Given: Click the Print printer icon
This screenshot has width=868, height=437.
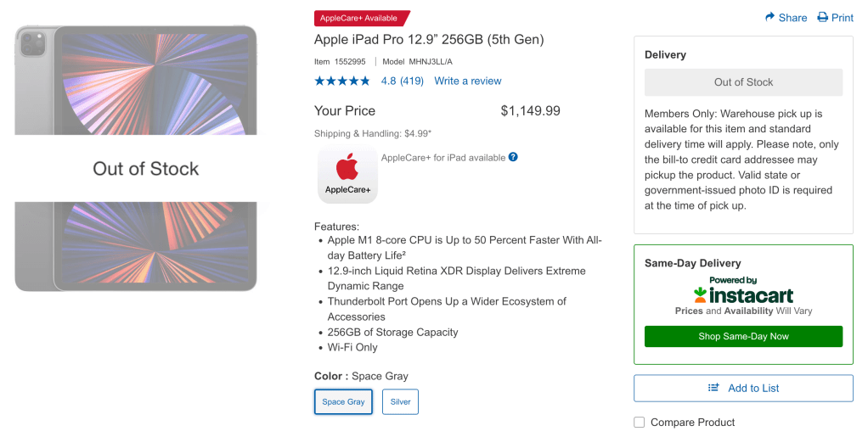Looking at the screenshot, I should pos(822,17).
